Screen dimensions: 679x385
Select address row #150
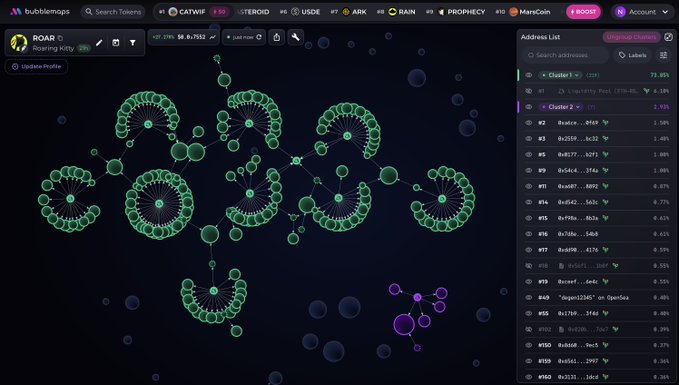coord(597,345)
